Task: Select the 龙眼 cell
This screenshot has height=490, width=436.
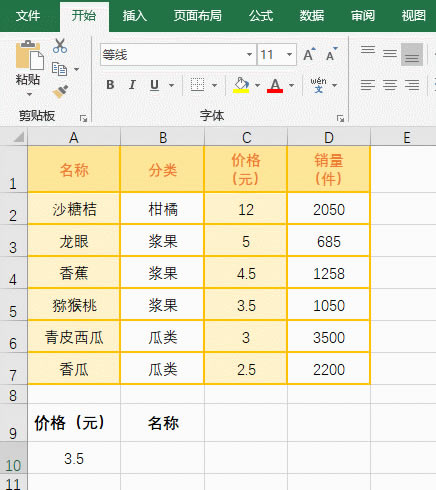Action: click(74, 241)
